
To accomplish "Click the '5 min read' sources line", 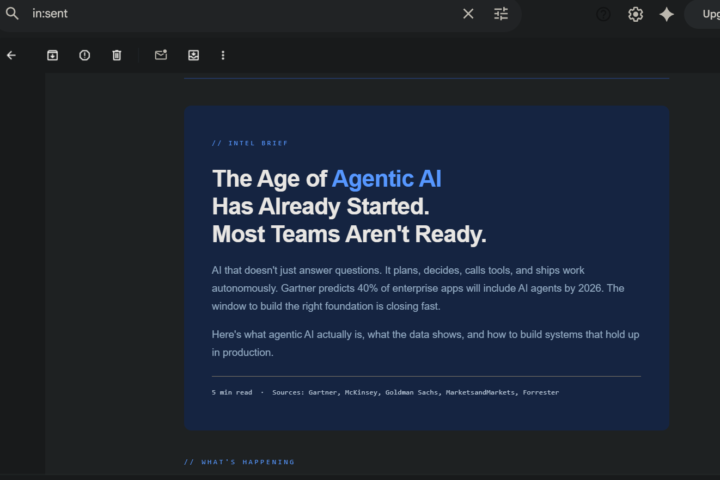I will click(x=385, y=392).
